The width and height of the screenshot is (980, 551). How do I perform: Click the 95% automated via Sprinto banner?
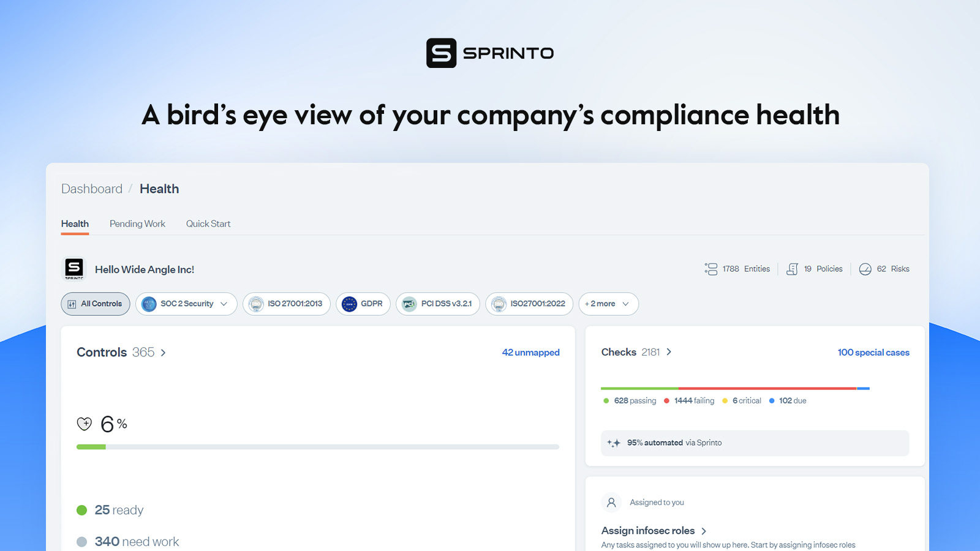(755, 443)
